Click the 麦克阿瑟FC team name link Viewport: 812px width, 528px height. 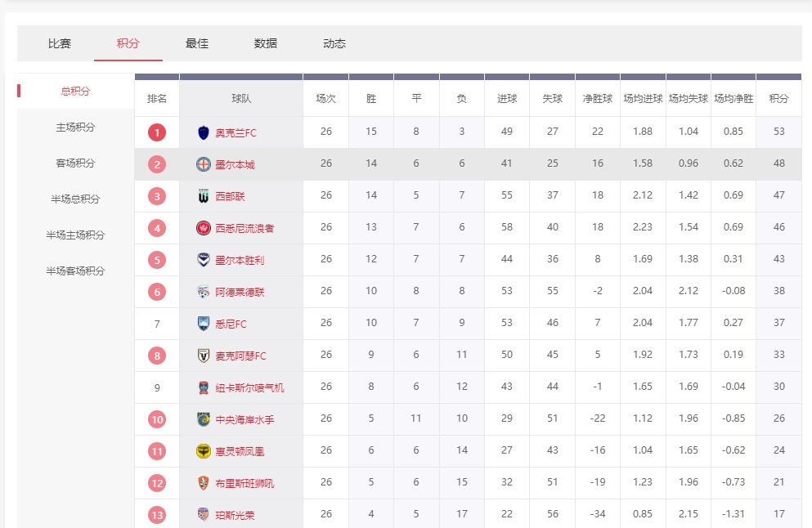240,356
